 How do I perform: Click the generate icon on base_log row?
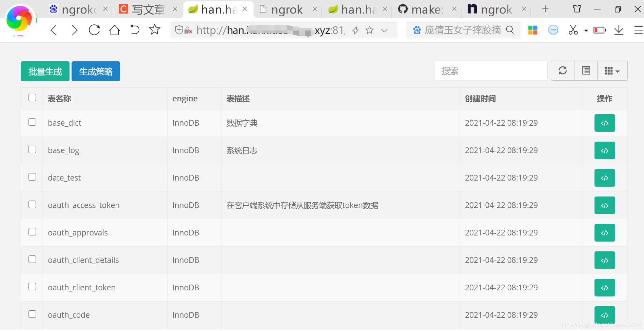click(604, 150)
